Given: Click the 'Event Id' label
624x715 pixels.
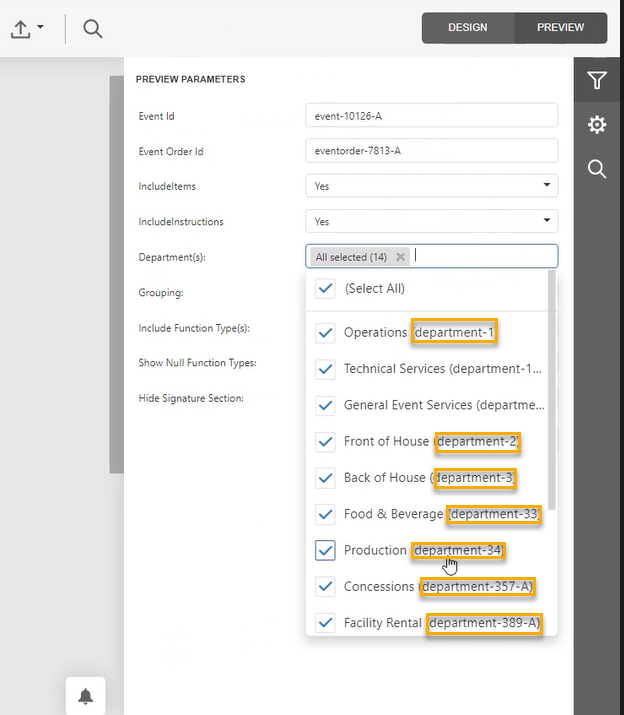Looking at the screenshot, I should [x=156, y=116].
